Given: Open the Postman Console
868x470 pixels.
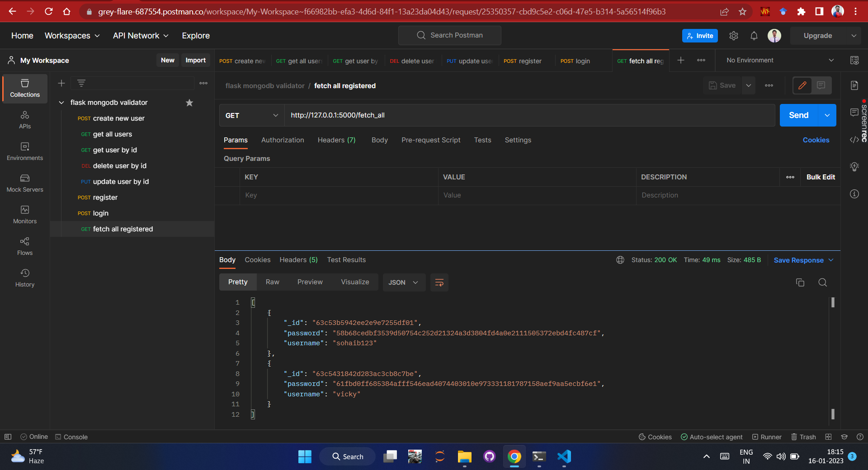Looking at the screenshot, I should pos(71,437).
